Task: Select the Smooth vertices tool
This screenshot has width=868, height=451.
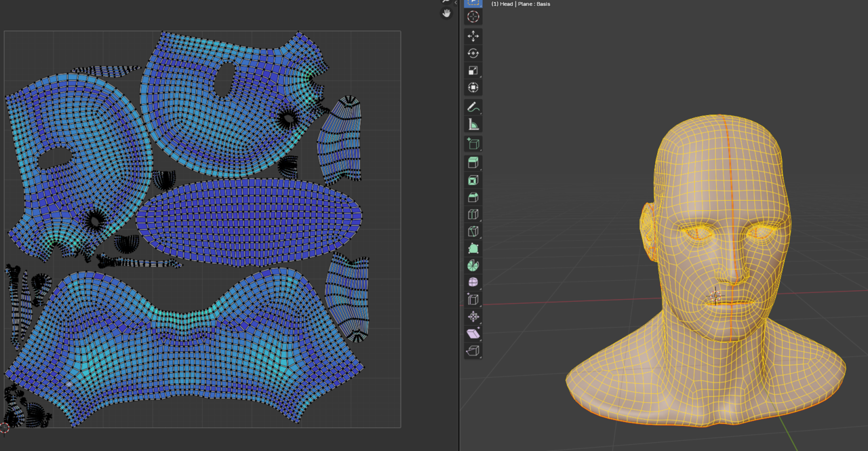Action: coord(473,282)
